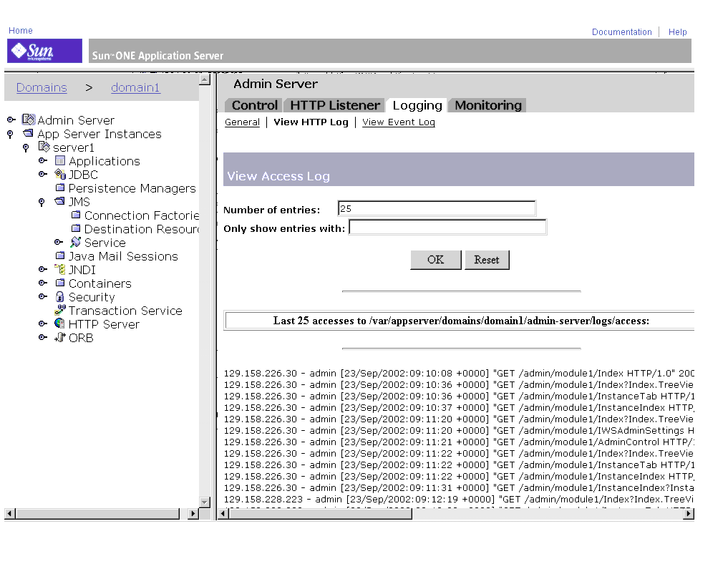Click the Reset button

(x=487, y=260)
